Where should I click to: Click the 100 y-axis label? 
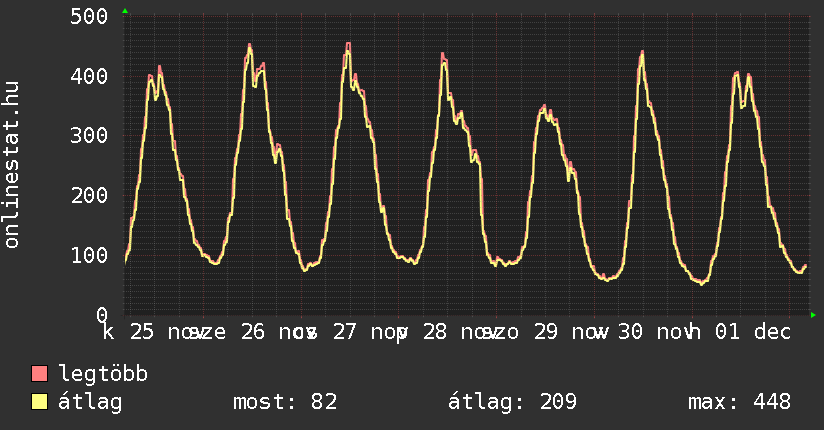(x=90, y=255)
